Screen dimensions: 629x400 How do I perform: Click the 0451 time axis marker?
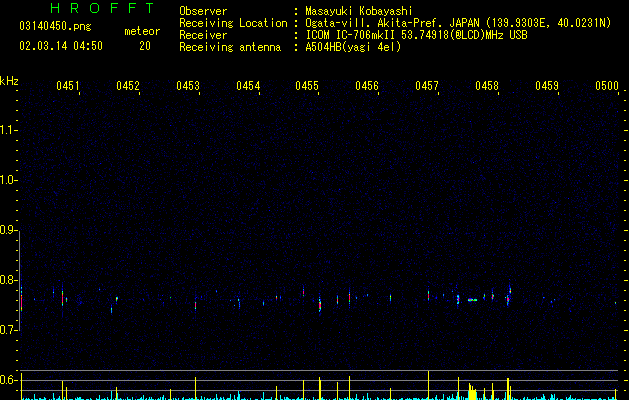pos(68,85)
